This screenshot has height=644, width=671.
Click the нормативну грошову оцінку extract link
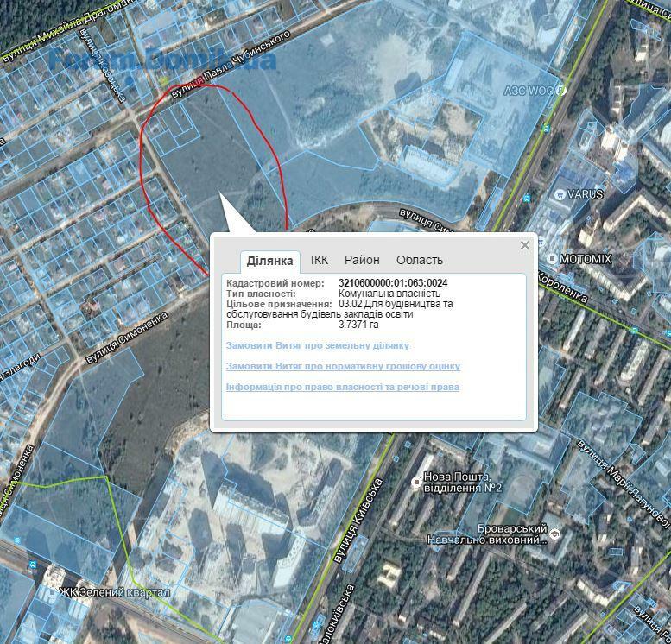(x=343, y=366)
